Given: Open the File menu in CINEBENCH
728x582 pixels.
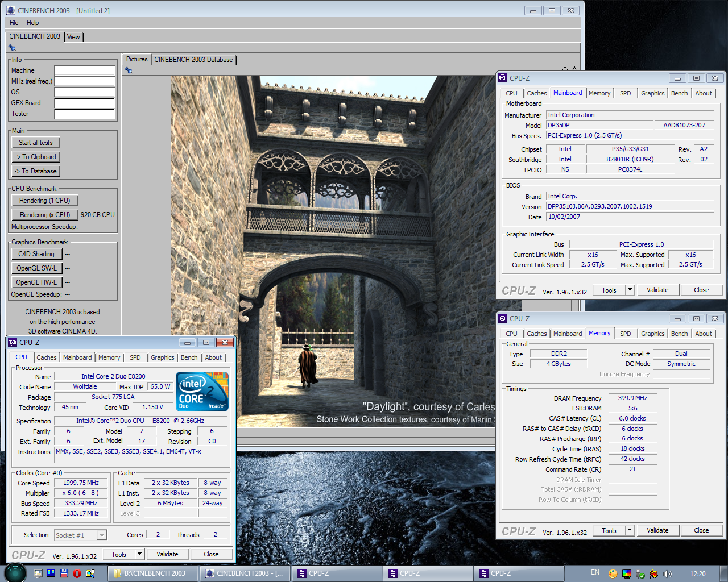Looking at the screenshot, I should click(x=14, y=23).
